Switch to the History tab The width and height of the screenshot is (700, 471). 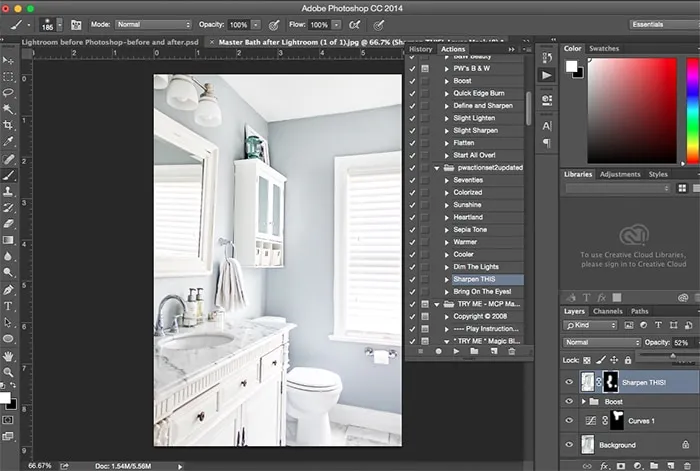point(421,49)
